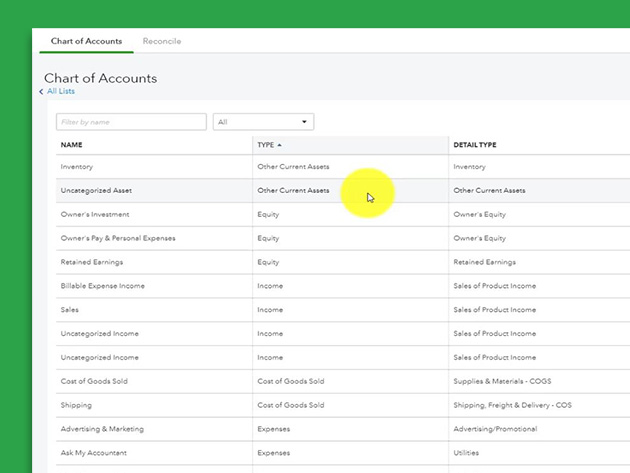Viewport: 630px width, 473px height.
Task: Click Equity type in Owner's Pay row
Action: [268, 238]
